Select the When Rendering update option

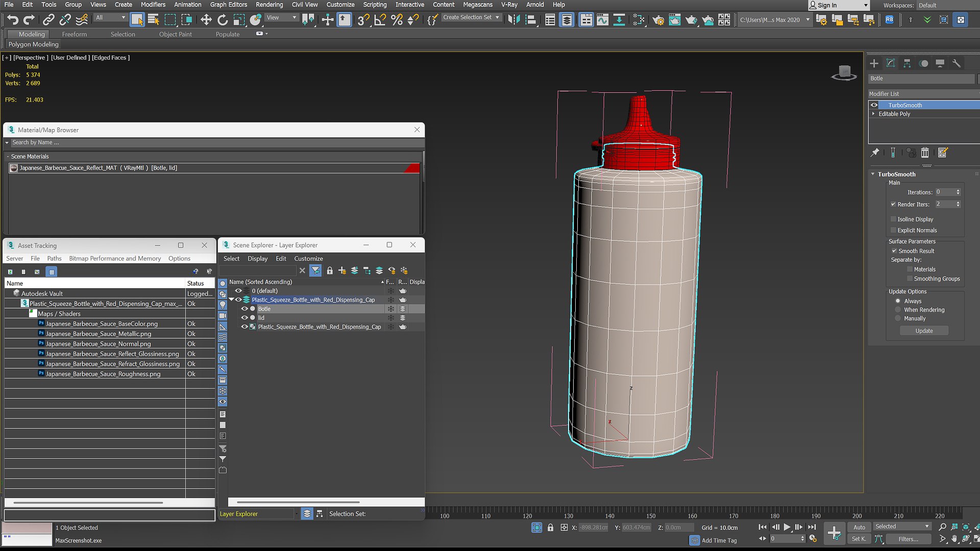coord(898,310)
